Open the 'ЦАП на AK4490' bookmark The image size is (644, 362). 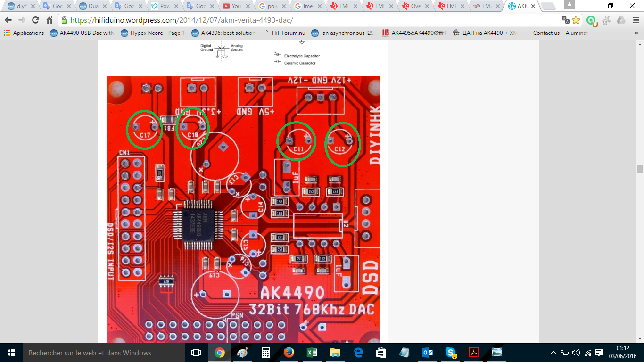pos(485,33)
